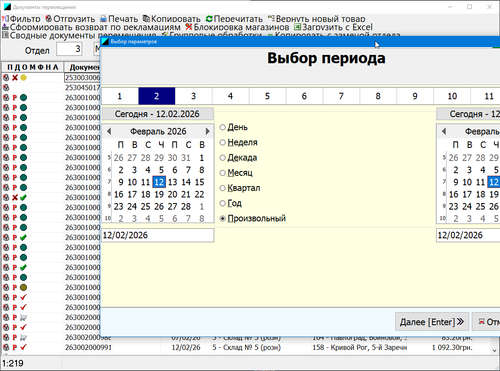Click the Далее [Enter] button
This screenshot has height=371, width=500.
pyautogui.click(x=432, y=322)
